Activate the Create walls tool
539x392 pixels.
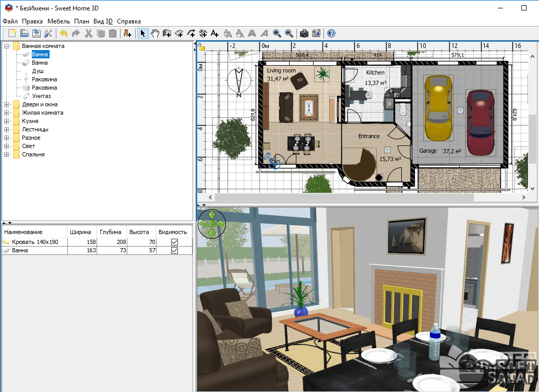[x=167, y=34]
